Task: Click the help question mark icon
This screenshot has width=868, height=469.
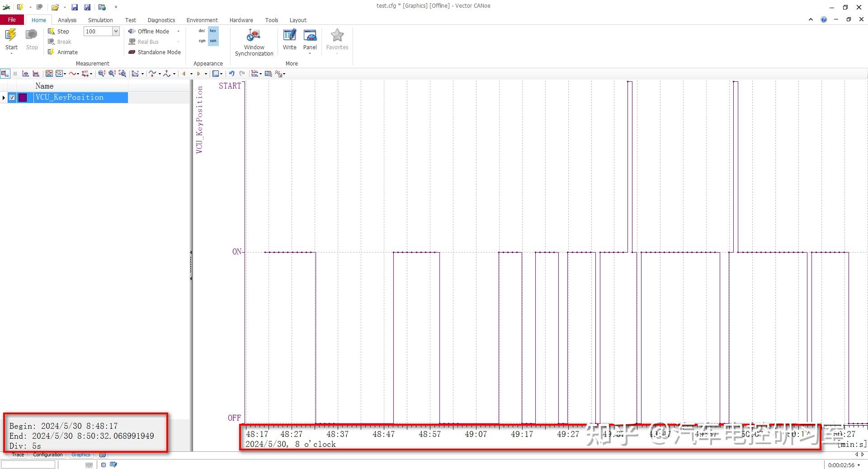Action: 824,19
